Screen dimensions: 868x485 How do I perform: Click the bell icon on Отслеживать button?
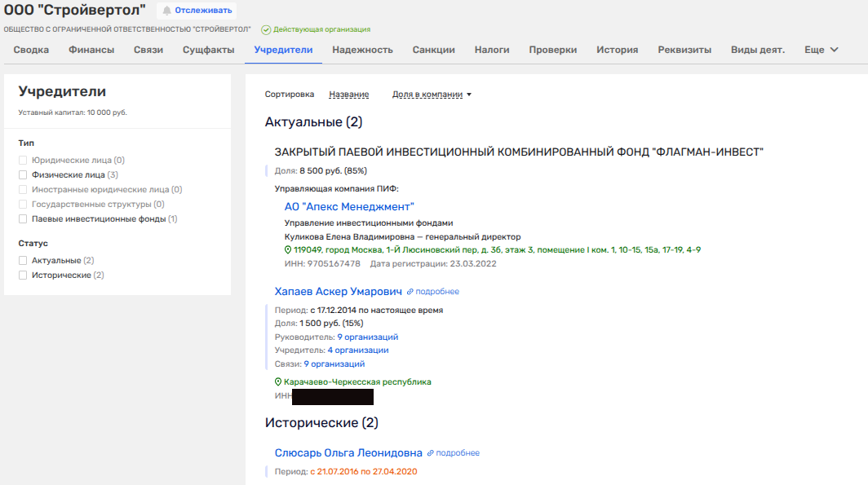(x=167, y=11)
